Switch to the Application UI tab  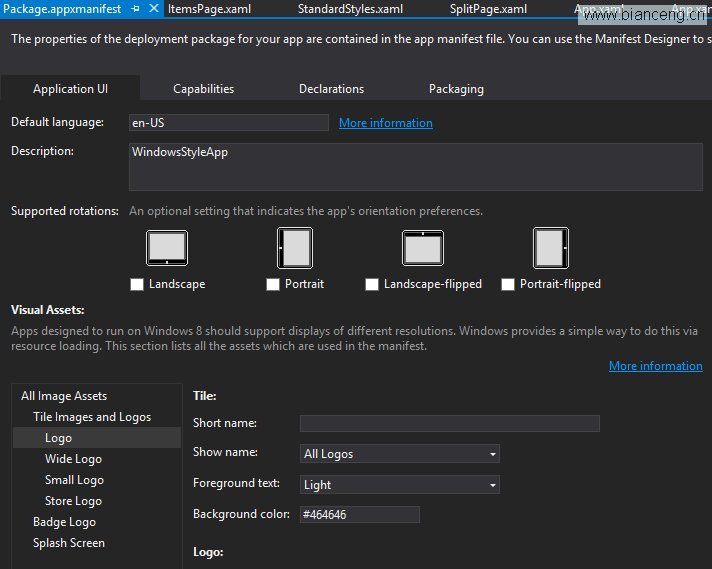click(70, 89)
